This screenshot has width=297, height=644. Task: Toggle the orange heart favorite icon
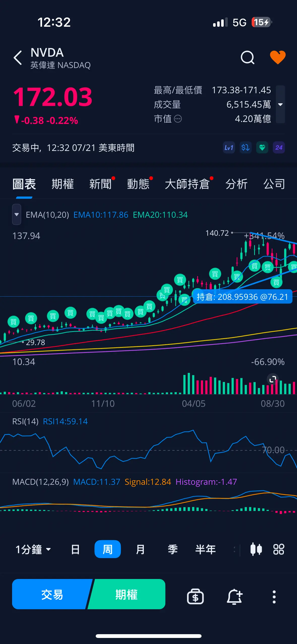click(x=278, y=57)
